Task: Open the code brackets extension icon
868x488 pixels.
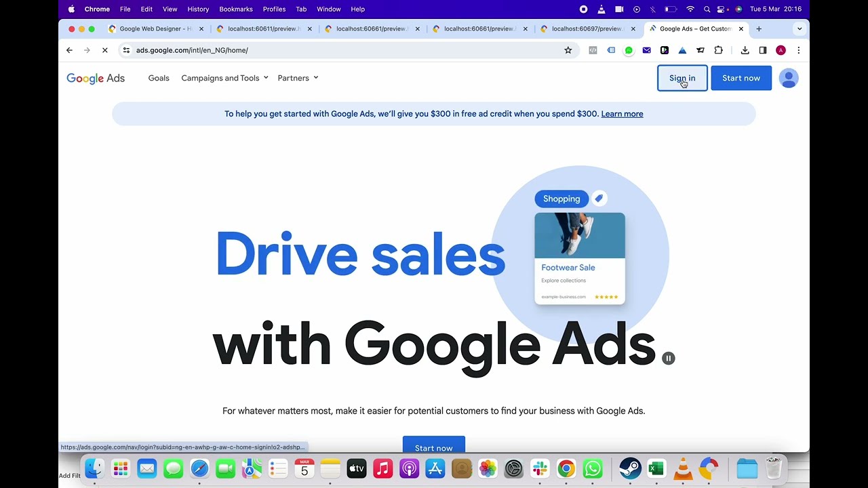Action: 593,50
